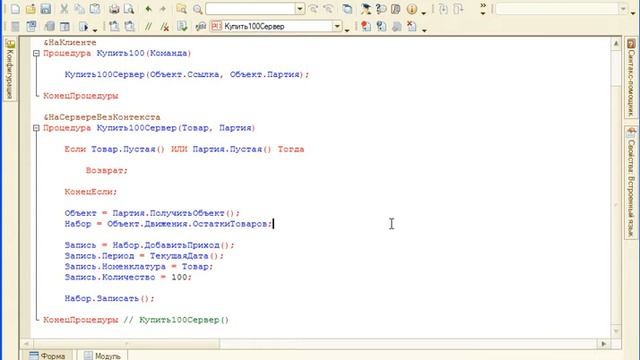Collapse the Купить100Сервер procedure block
640x360 pixels.
click(x=36, y=128)
